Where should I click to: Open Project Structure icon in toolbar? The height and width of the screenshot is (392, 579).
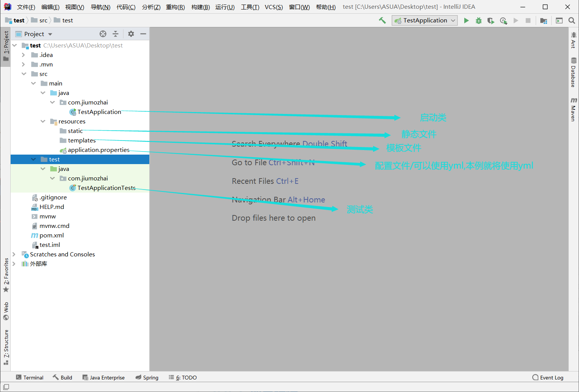tap(544, 21)
